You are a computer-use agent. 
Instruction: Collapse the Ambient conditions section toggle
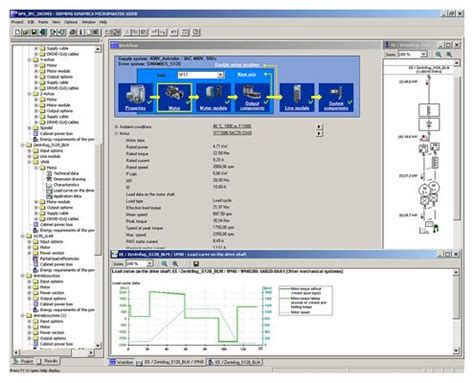(x=117, y=127)
